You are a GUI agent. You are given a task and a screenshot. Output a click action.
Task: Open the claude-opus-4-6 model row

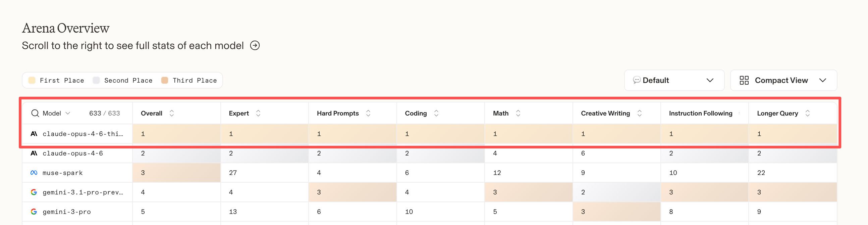[77, 153]
